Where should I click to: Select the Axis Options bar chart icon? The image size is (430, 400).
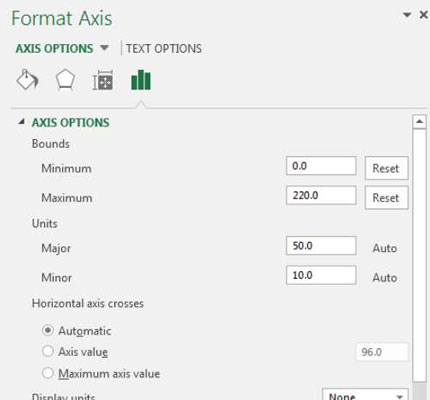(141, 80)
